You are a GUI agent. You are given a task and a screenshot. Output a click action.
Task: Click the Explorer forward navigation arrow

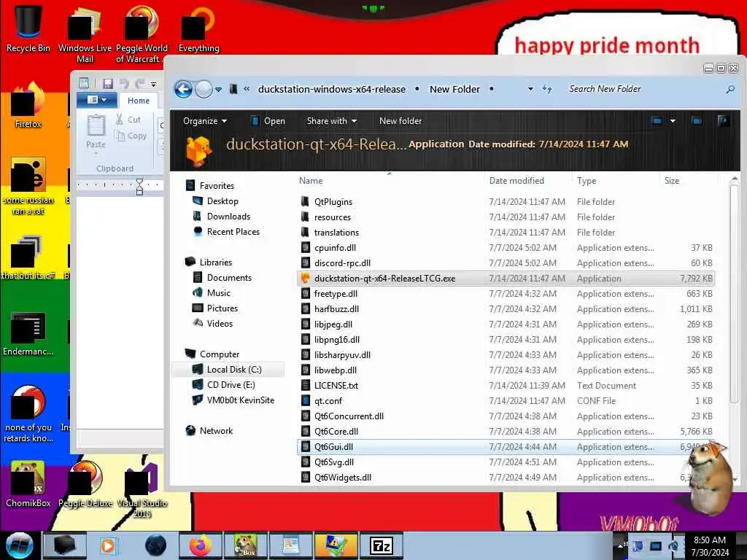pos(204,89)
